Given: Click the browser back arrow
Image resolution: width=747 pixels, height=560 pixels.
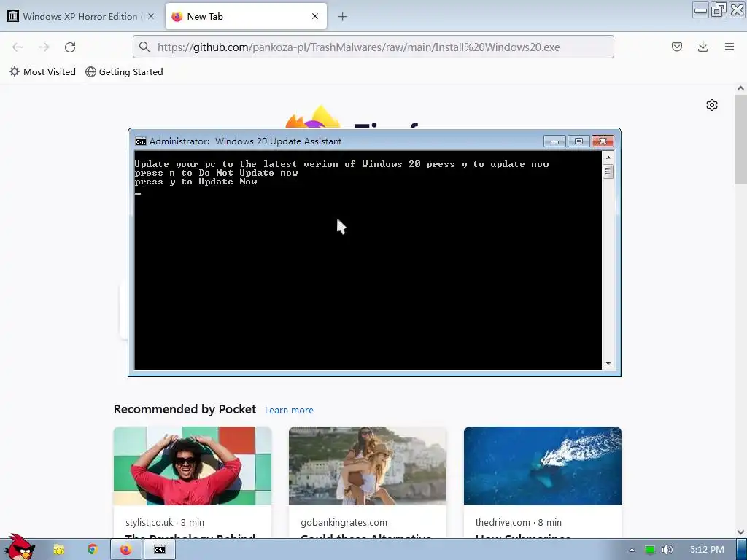Looking at the screenshot, I should pos(18,47).
